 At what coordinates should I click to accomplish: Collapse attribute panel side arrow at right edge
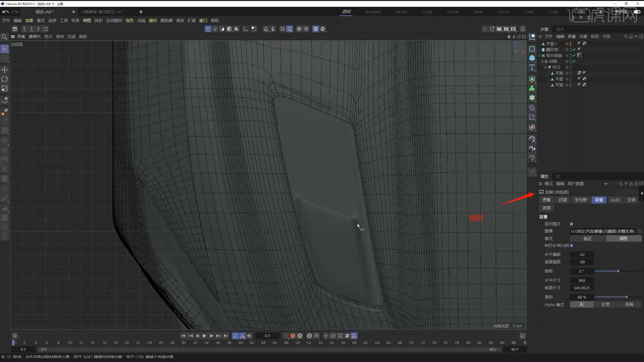pos(642,193)
